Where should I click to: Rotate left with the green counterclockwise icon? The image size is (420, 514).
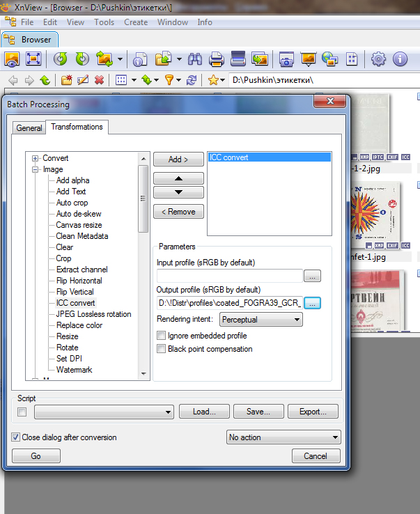[61, 59]
